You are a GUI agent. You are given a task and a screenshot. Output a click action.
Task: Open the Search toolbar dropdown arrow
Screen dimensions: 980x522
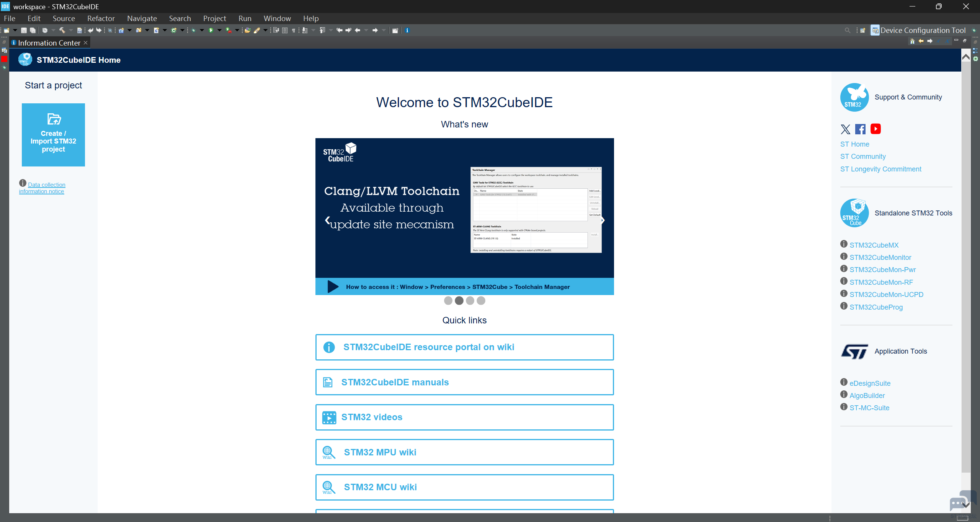pyautogui.click(x=265, y=30)
